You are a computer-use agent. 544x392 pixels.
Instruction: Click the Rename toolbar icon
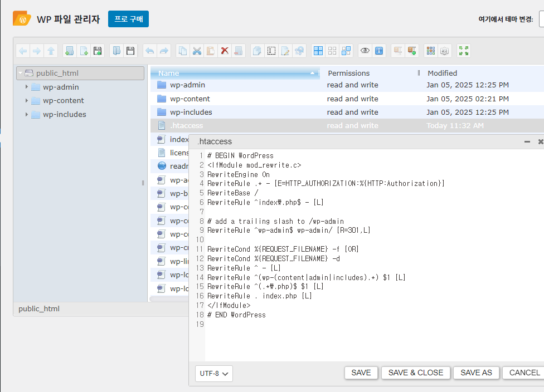271,51
